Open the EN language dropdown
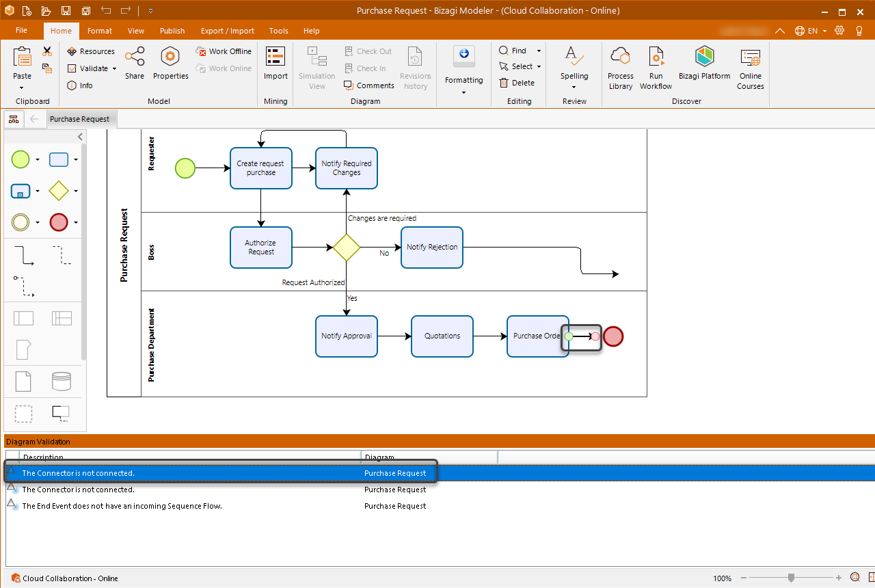The image size is (875, 588). pyautogui.click(x=811, y=31)
